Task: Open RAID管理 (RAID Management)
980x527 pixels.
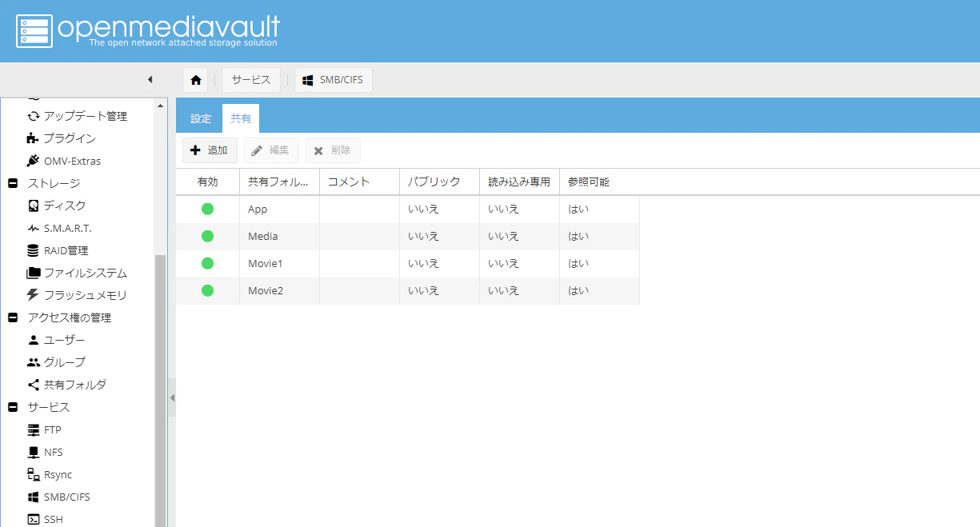Action: tap(66, 250)
